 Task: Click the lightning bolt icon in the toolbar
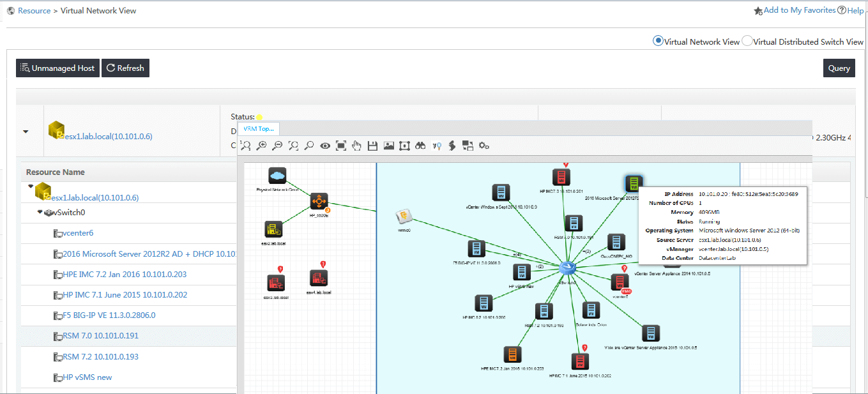[x=452, y=146]
